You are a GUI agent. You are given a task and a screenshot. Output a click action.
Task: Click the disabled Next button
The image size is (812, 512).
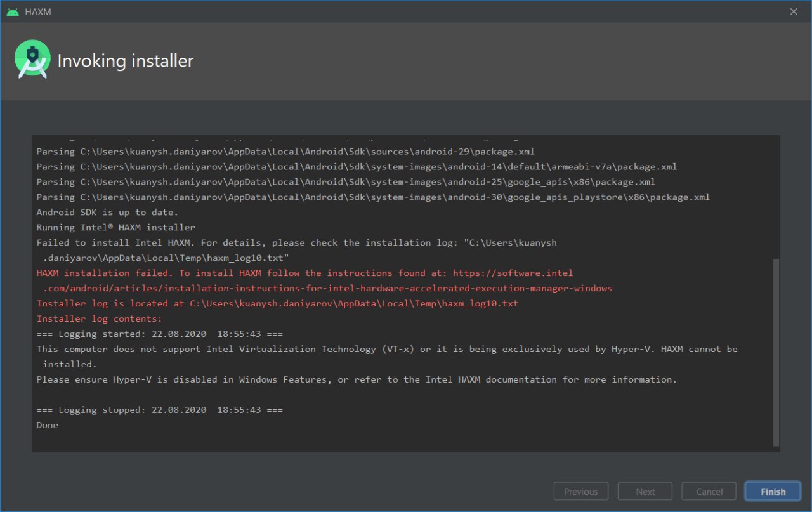click(x=645, y=492)
